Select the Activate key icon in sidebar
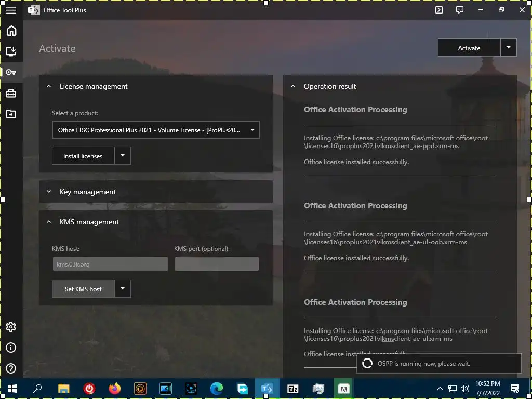Viewport: 532px width, 399px height. [11, 72]
